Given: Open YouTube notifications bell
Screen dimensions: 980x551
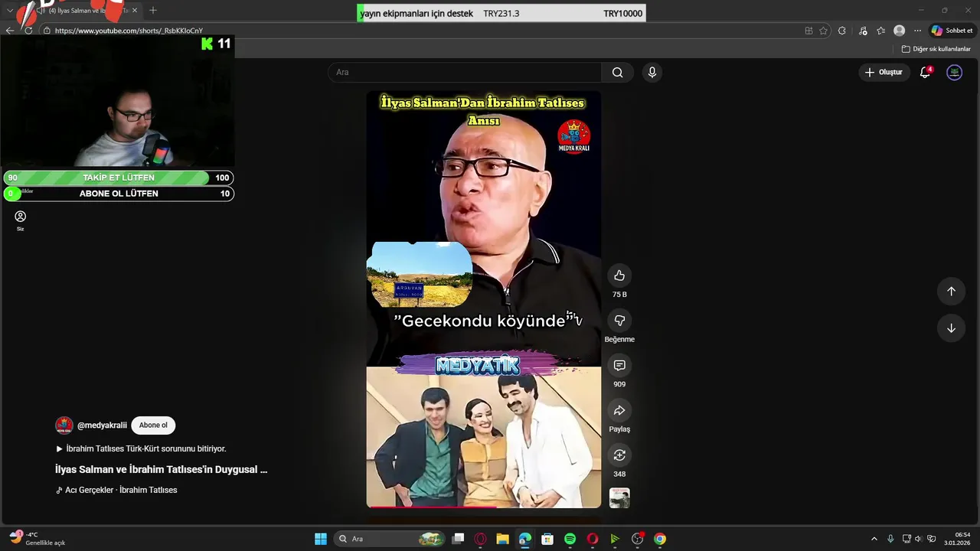Looking at the screenshot, I should tap(925, 72).
